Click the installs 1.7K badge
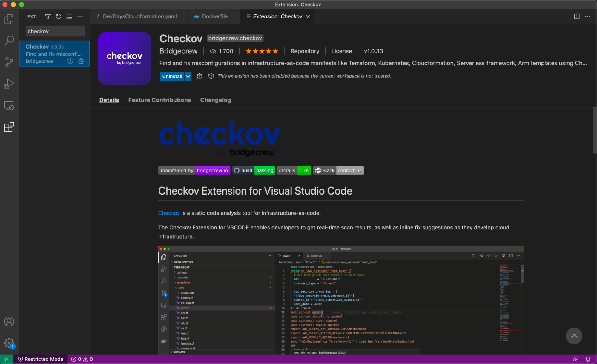Image resolution: width=597 pixels, height=364 pixels. coord(294,171)
